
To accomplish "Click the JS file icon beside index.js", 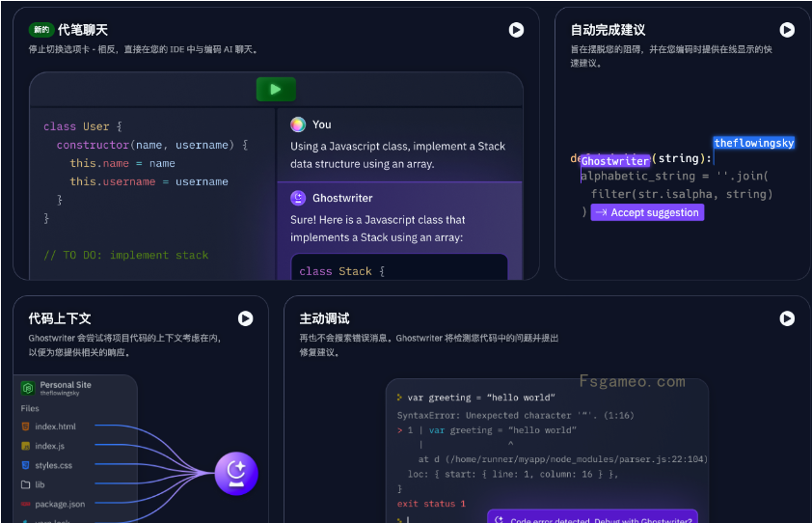I will pyautogui.click(x=25, y=446).
